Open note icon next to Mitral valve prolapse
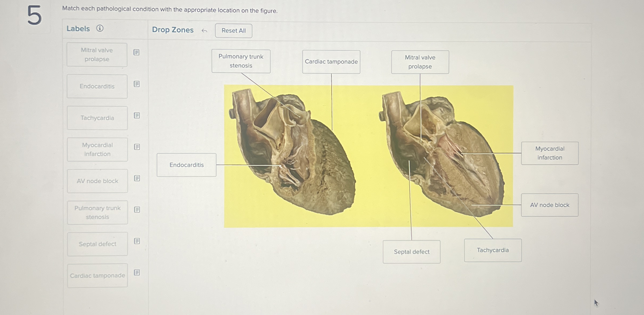This screenshot has width=644, height=315. pyautogui.click(x=136, y=52)
